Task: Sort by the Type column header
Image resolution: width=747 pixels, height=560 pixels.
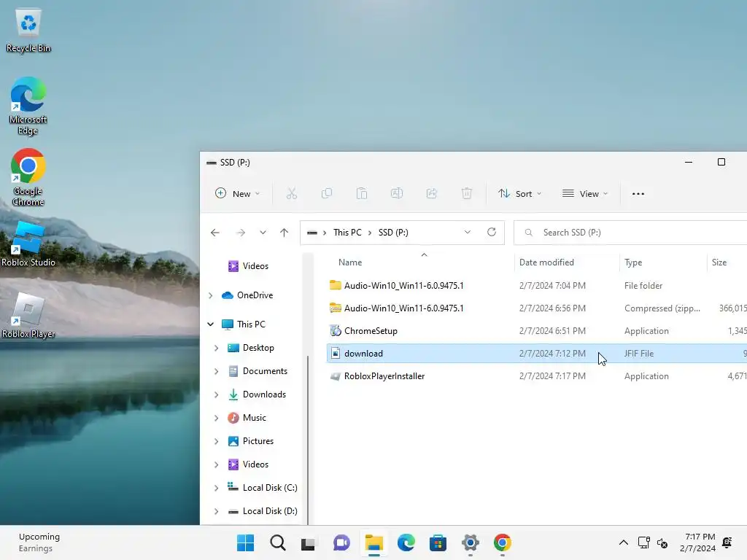Action: pos(633,262)
